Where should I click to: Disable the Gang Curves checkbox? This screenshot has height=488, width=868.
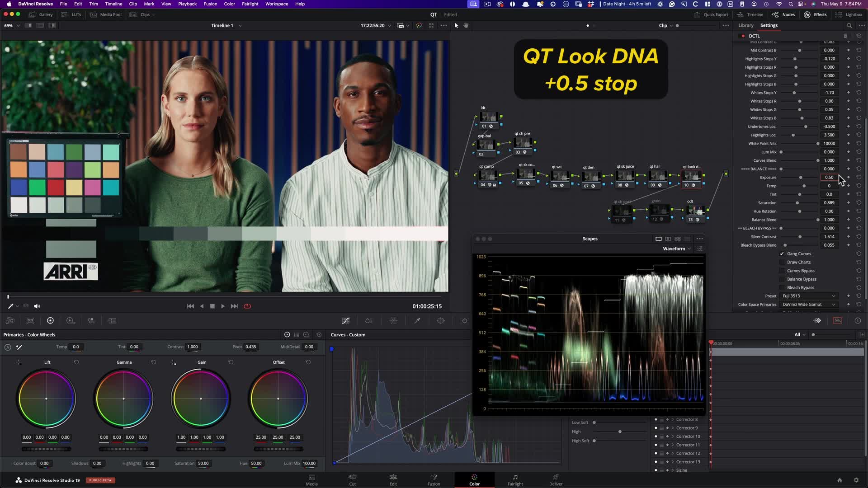click(x=782, y=254)
